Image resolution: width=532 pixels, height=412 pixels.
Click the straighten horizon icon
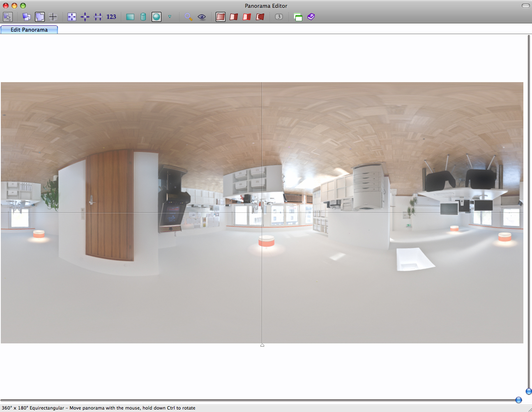pos(98,17)
